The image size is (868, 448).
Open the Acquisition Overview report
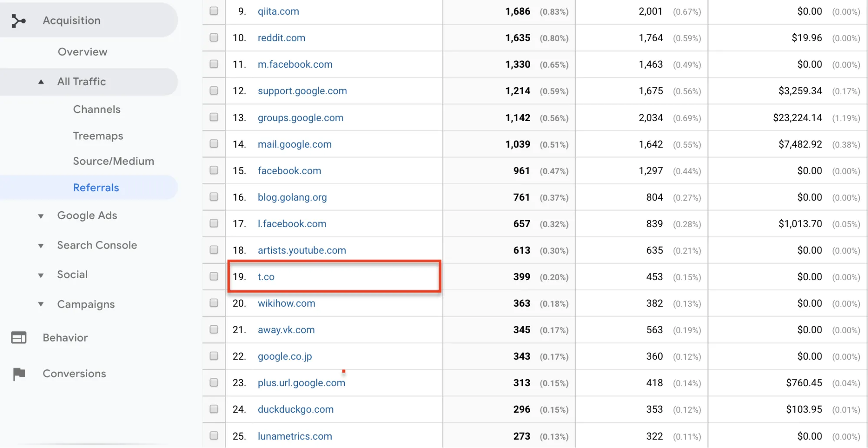coord(83,52)
